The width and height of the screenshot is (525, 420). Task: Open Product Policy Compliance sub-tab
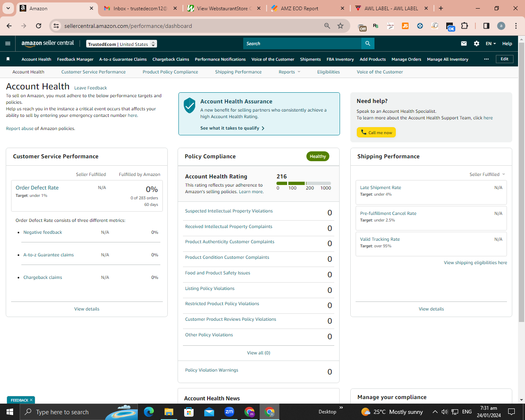(170, 72)
